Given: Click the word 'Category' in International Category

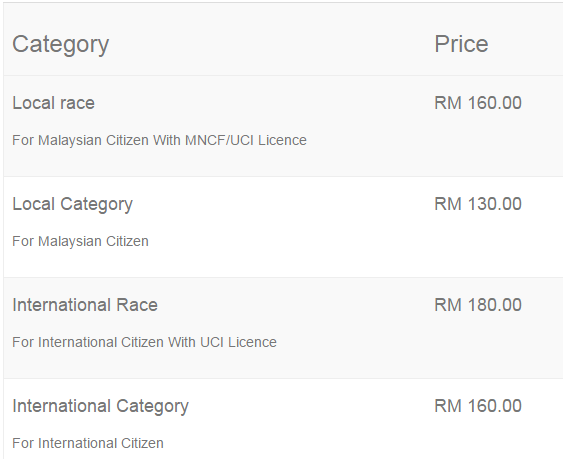Looking at the screenshot, I should 153,407.
